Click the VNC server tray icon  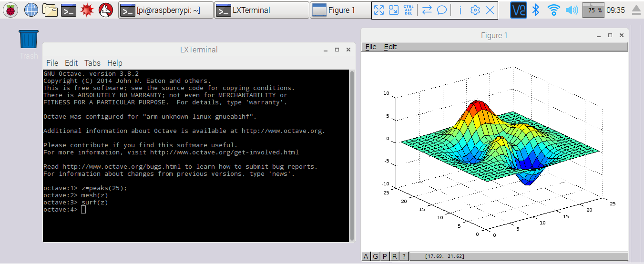coord(519,10)
